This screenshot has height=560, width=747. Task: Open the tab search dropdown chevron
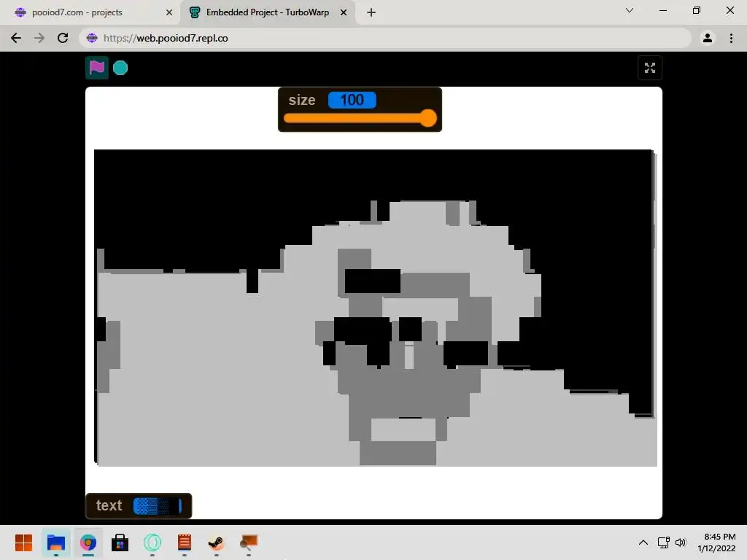click(630, 10)
